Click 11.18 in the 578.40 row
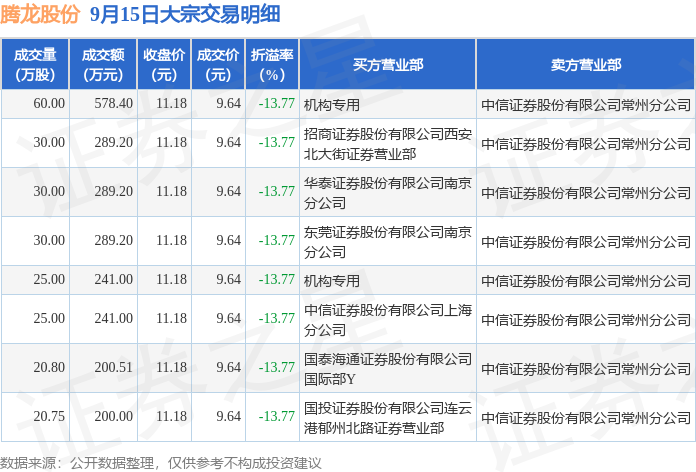 point(171,103)
